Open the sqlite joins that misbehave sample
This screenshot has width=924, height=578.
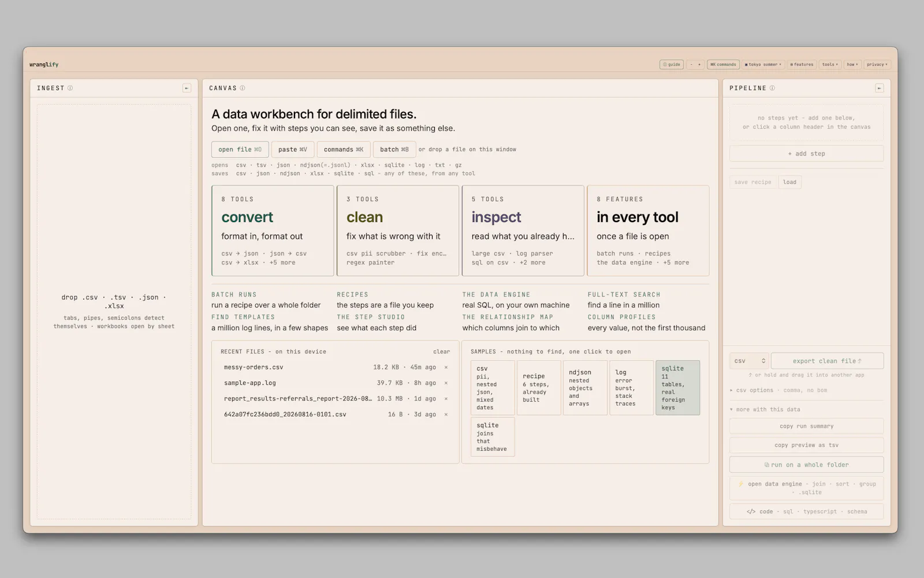pyautogui.click(x=493, y=437)
